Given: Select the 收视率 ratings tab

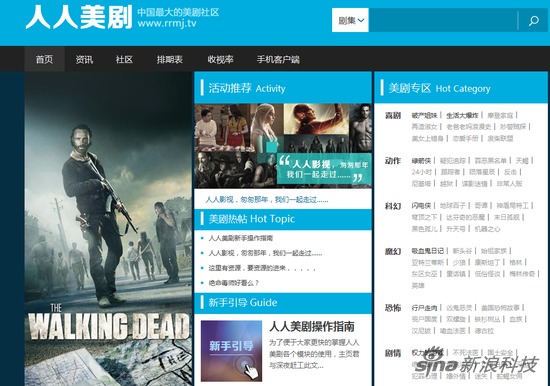Looking at the screenshot, I should click(x=220, y=59).
